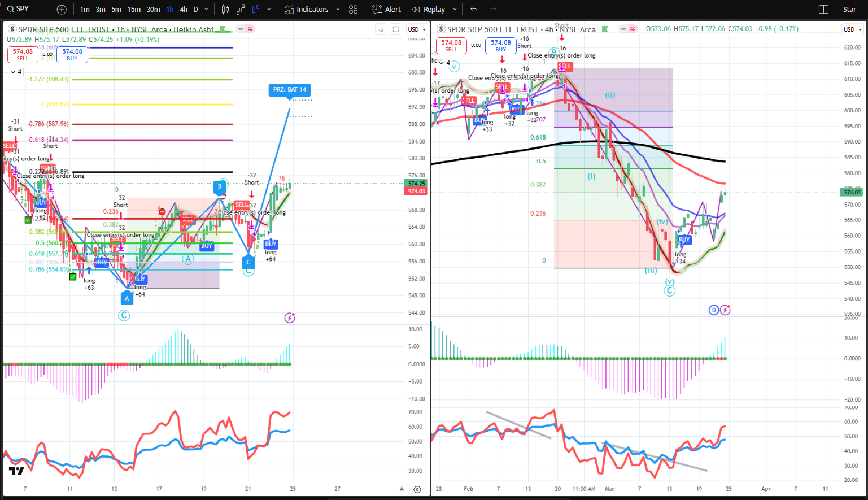Expand the Replay options chevron

[x=455, y=10]
